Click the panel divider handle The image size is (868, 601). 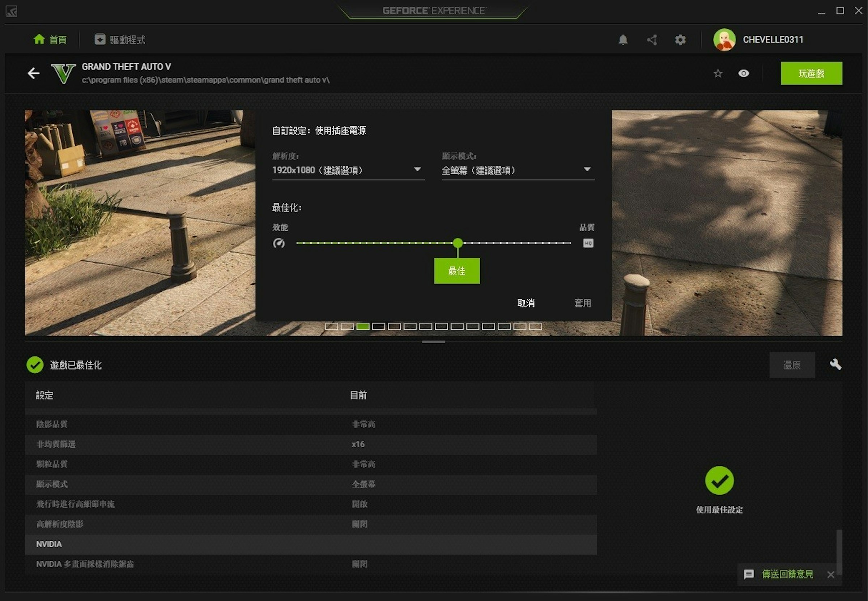tap(433, 342)
